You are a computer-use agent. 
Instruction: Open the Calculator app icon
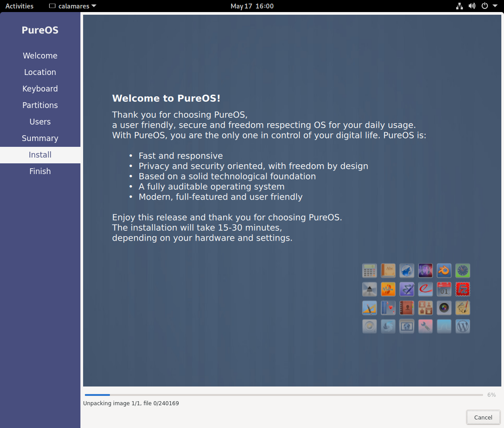370,270
